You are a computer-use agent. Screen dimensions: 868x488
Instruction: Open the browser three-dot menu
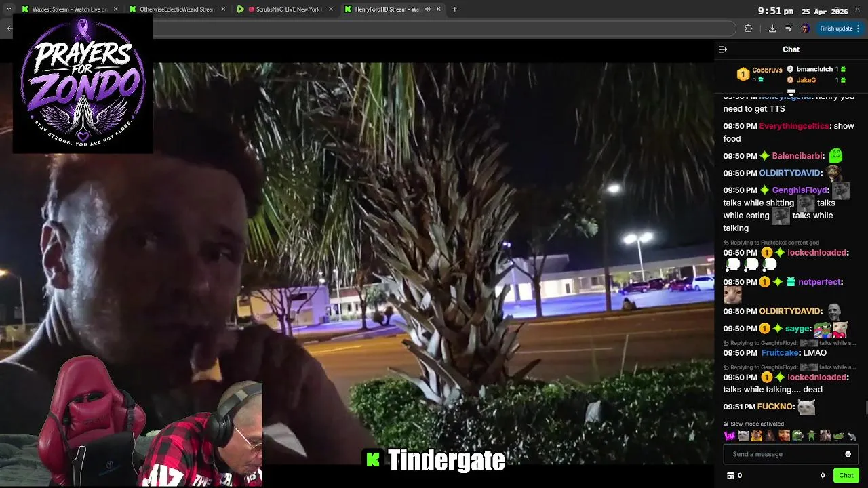pos(858,28)
